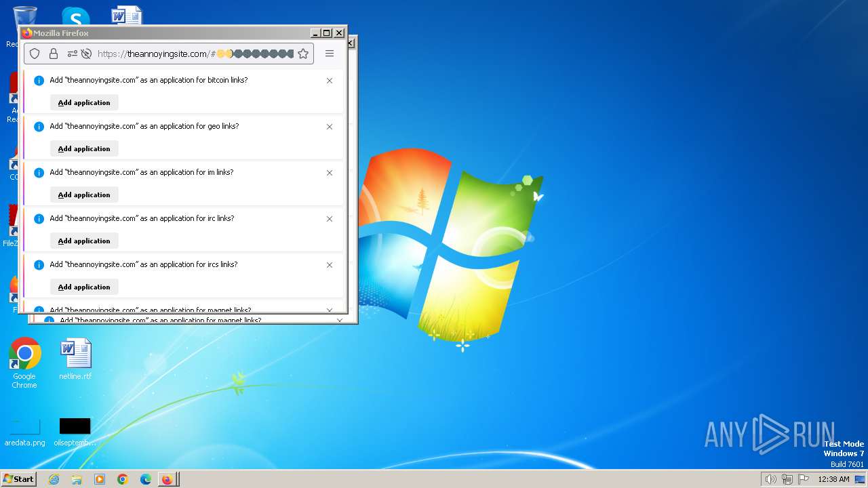
Task: Dismiss the ircs links notification
Action: 330,265
